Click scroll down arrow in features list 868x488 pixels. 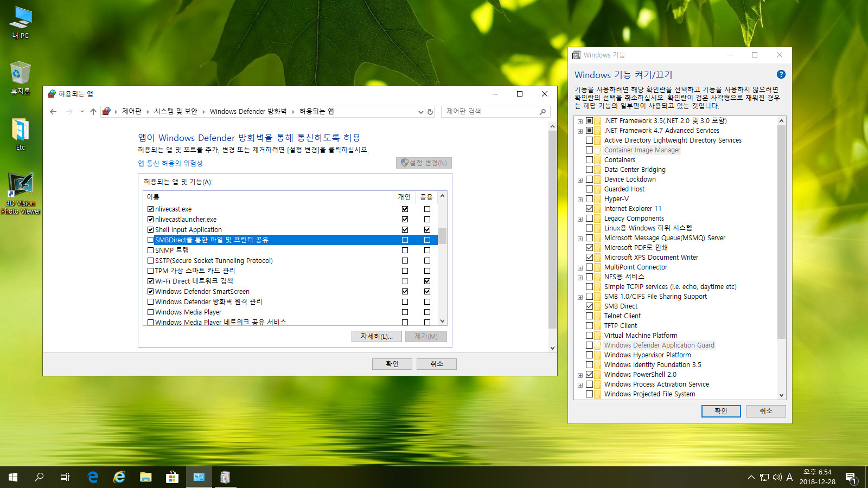click(781, 395)
